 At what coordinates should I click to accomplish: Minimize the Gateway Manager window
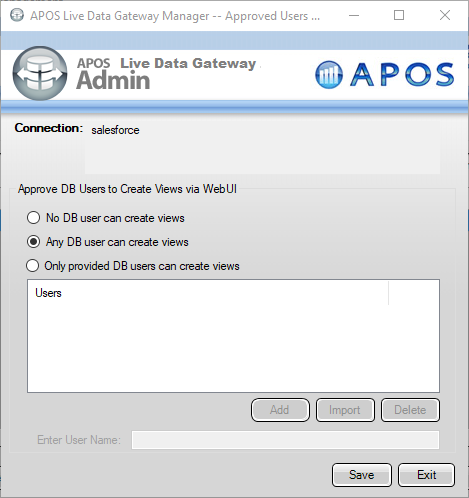(354, 15)
